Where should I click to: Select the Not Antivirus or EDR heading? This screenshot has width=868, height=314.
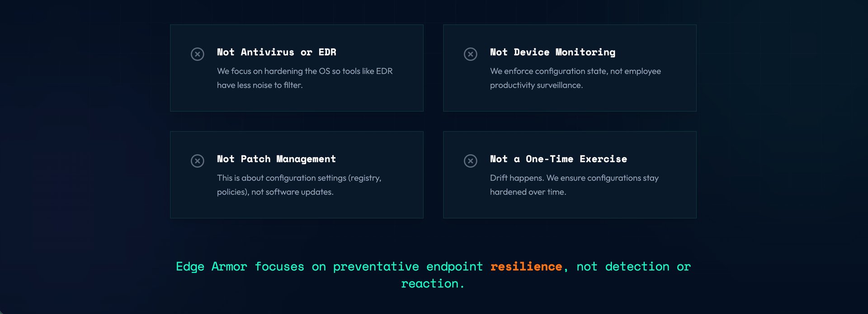(277, 52)
